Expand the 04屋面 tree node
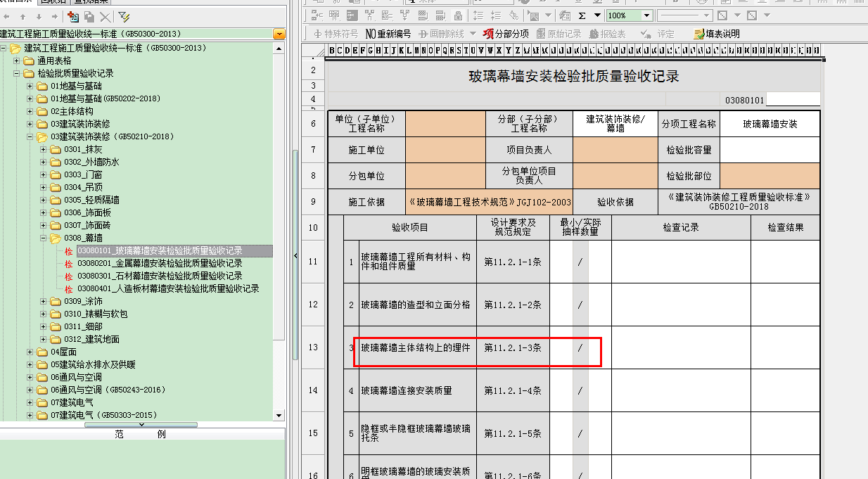Image resolution: width=868 pixels, height=479 pixels. 30,352
